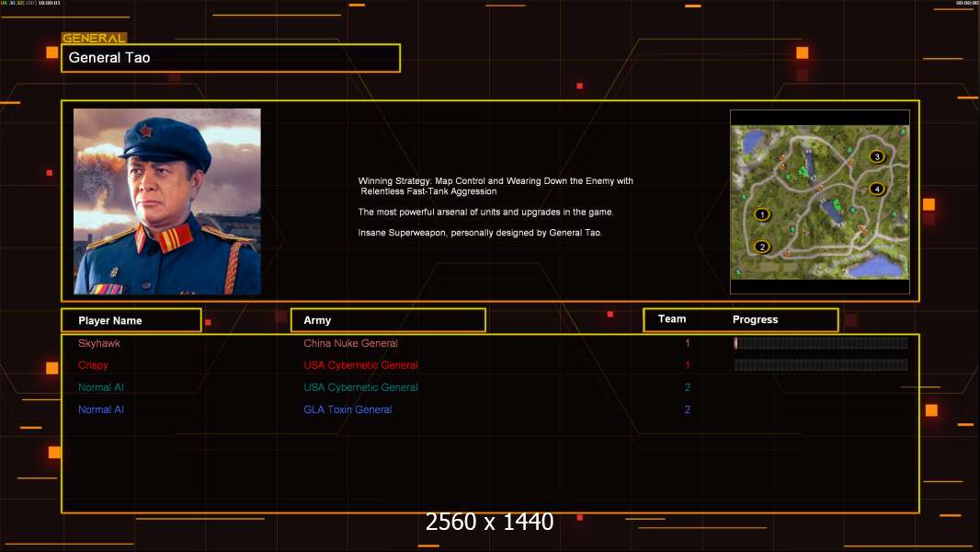Viewport: 980px width, 552px height.
Task: Click the Team column header
Action: (x=672, y=319)
